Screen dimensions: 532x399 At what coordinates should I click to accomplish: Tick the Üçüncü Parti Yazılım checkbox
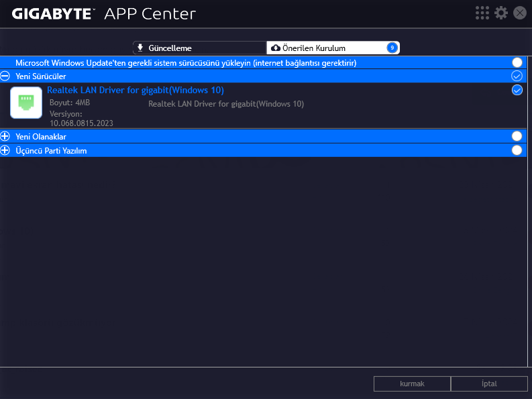click(517, 150)
